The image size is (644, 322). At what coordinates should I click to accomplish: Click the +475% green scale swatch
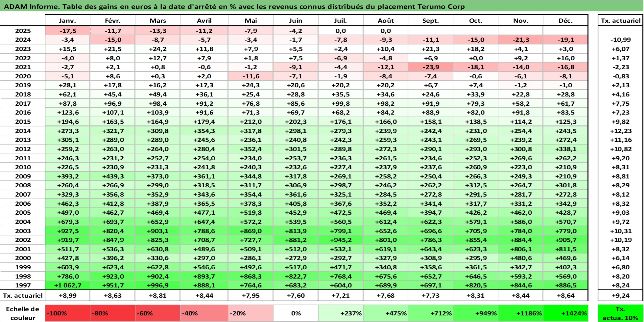386,313
